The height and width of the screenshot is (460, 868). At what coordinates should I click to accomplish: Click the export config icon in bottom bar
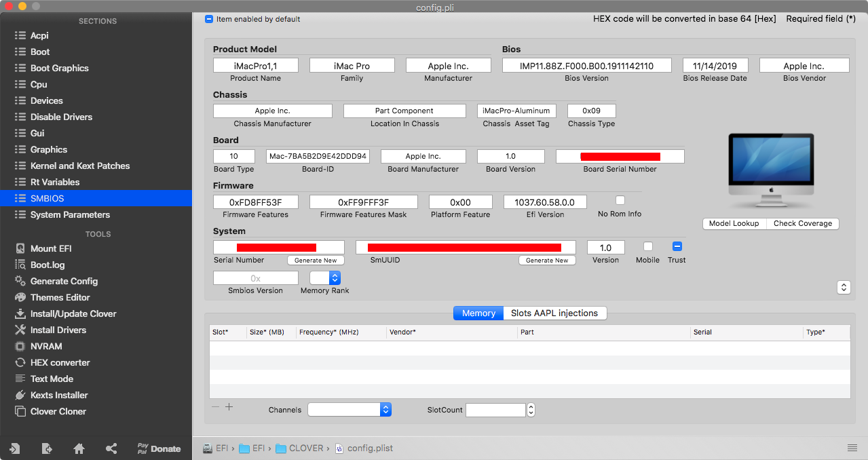(46, 448)
